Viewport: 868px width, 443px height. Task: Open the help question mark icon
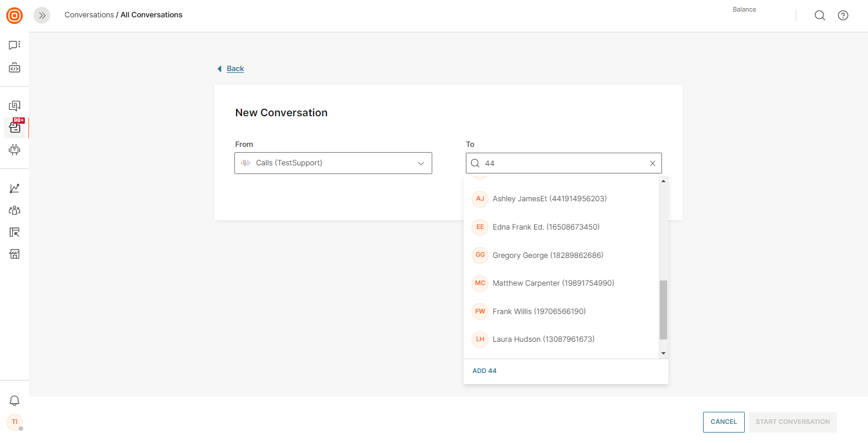click(843, 16)
